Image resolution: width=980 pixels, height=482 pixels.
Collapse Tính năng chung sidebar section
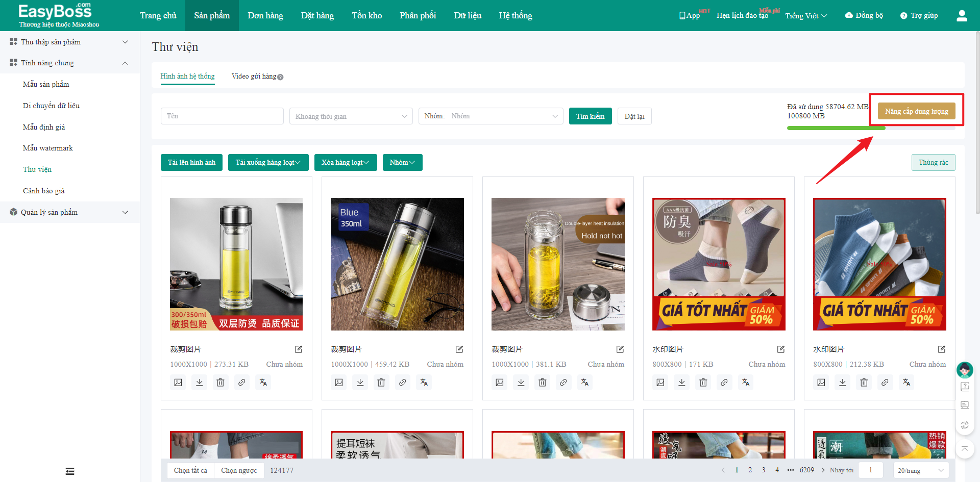tap(70, 63)
